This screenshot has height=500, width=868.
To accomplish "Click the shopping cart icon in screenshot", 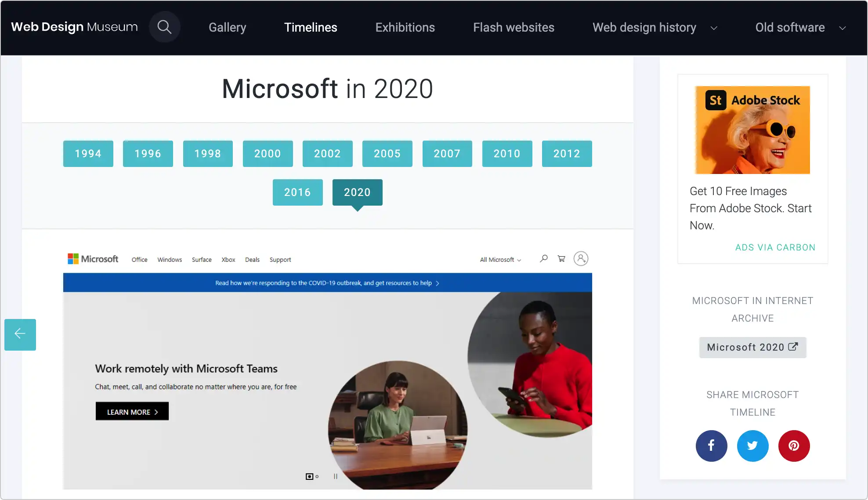I will (561, 258).
